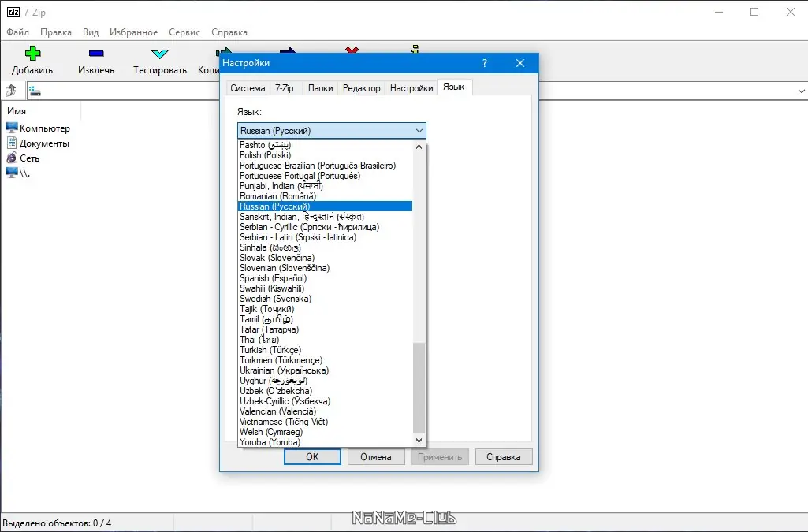Viewport: 808px width, 532px height.
Task: Click the up-folder arrow icon
Action: tap(11, 91)
